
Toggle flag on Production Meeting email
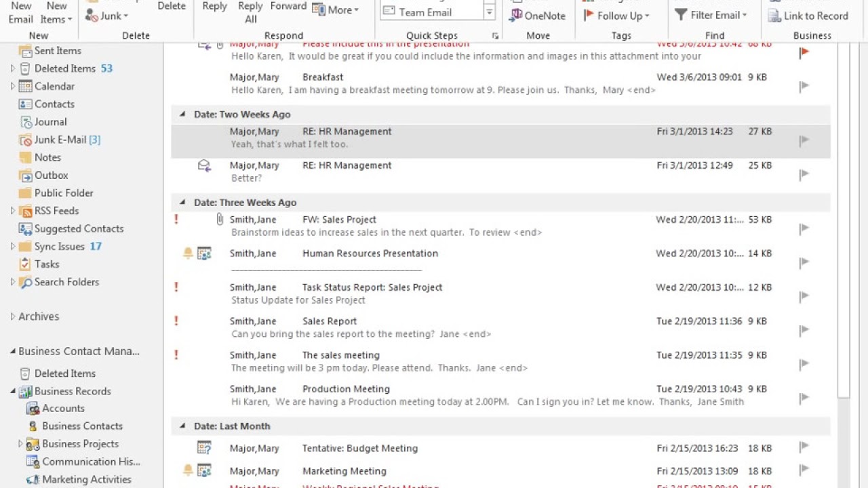tap(804, 398)
